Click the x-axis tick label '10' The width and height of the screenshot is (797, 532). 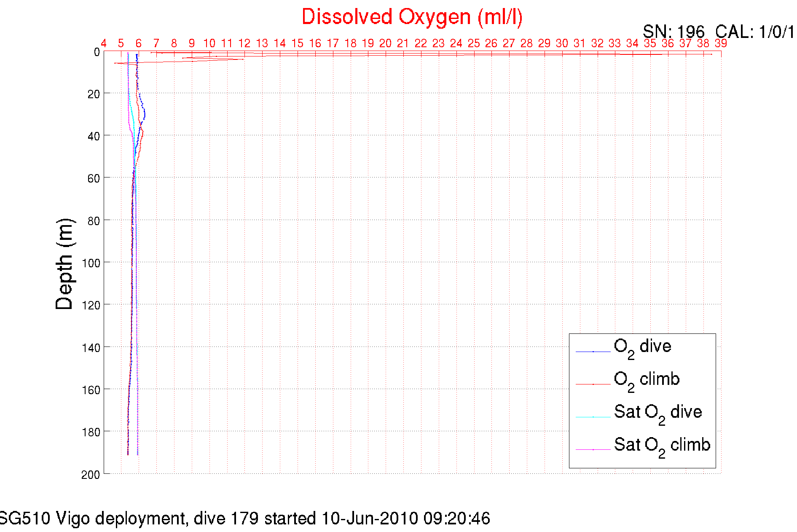[x=209, y=43]
